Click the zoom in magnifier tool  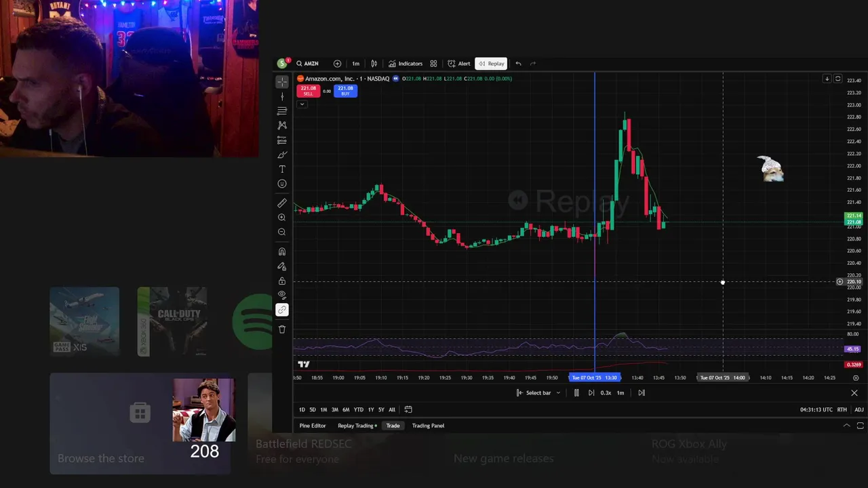tap(282, 218)
